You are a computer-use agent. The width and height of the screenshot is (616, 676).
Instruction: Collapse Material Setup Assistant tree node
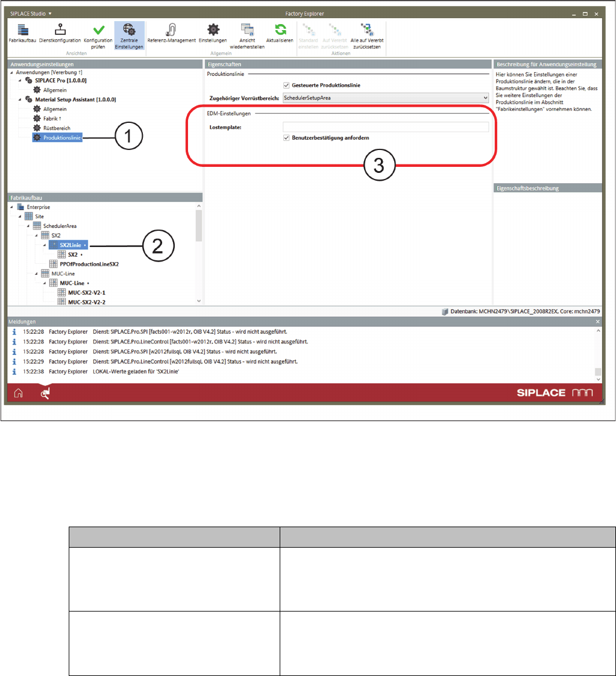(20, 99)
